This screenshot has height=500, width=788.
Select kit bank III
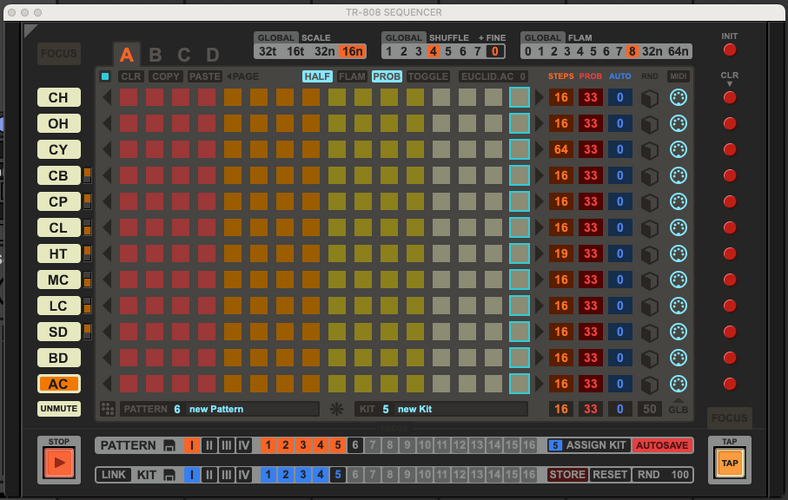coord(227,475)
